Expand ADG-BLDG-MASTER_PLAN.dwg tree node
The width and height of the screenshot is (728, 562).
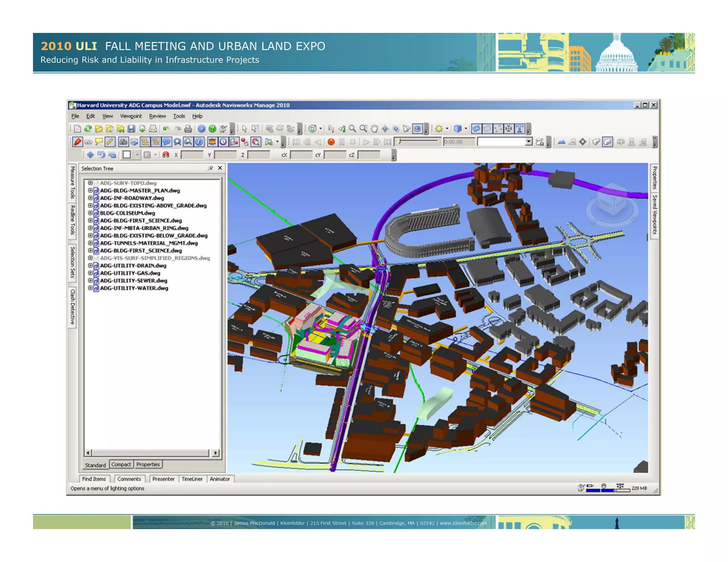pyautogui.click(x=90, y=190)
